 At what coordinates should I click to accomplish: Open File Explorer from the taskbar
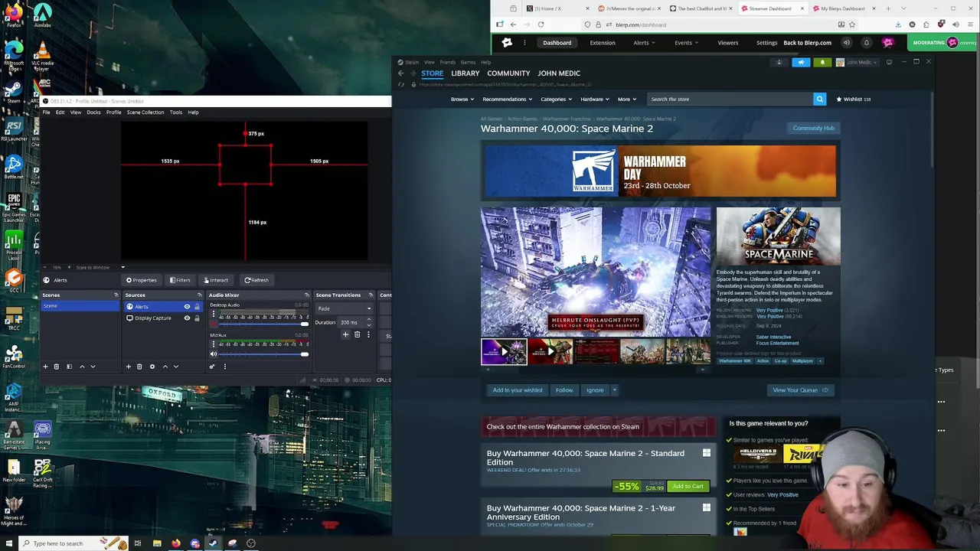tap(156, 543)
